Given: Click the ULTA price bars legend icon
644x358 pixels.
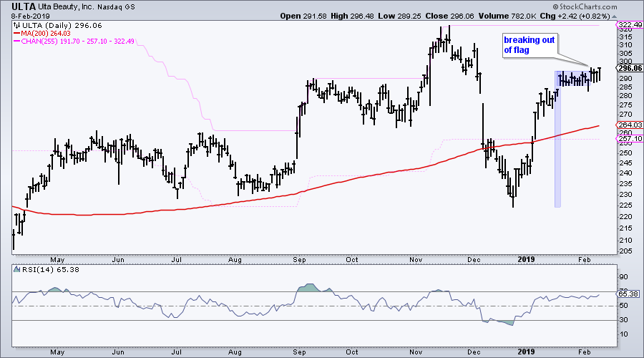Looking at the screenshot, I should 17,26.
